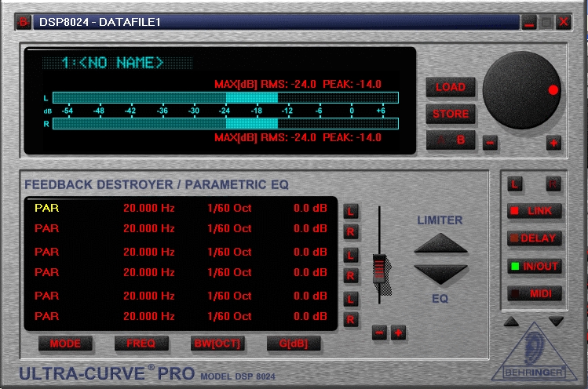Toggle the MIDI button
The height and width of the screenshot is (389, 588).
pos(535,294)
